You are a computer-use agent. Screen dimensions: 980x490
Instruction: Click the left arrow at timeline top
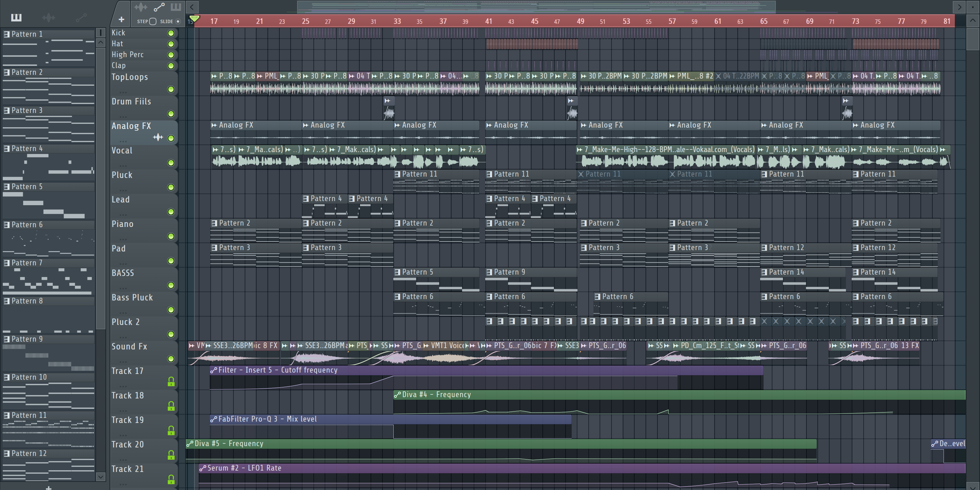coord(192,7)
